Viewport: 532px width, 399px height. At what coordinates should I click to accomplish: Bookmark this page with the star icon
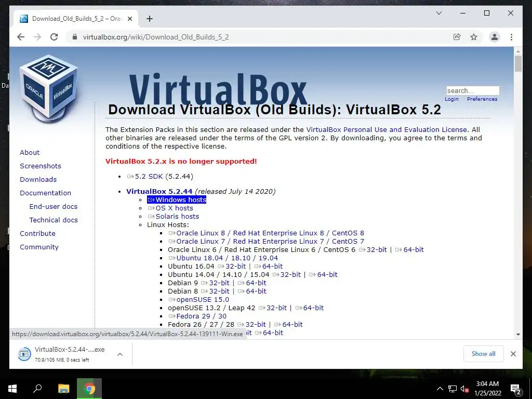(x=474, y=37)
